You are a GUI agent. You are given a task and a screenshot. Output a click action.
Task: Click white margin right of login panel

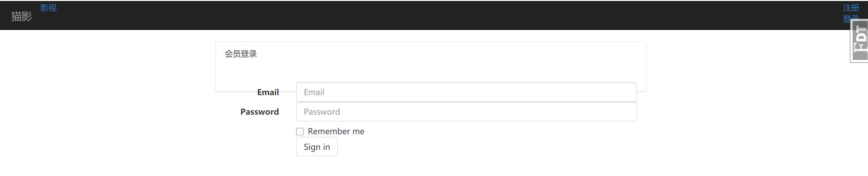748,105
